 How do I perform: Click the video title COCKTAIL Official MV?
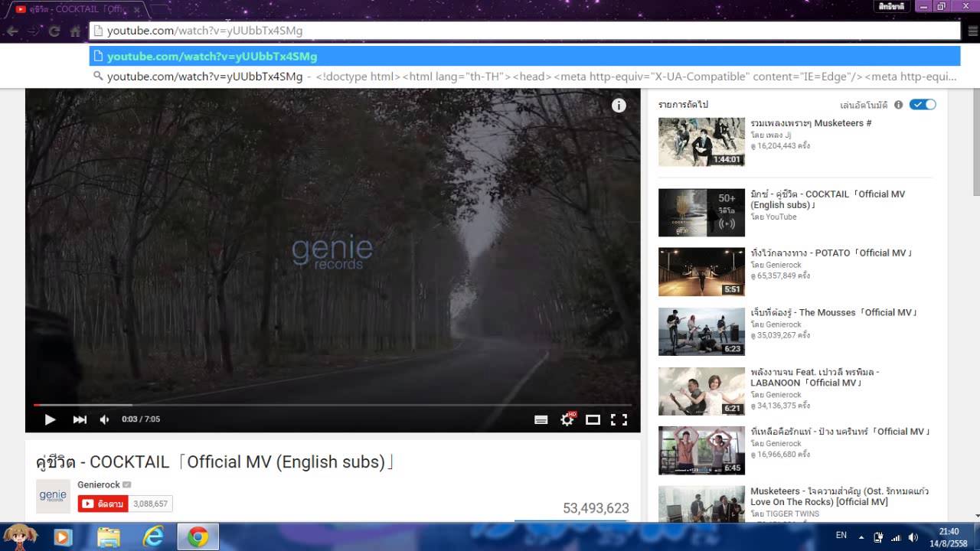click(x=215, y=462)
